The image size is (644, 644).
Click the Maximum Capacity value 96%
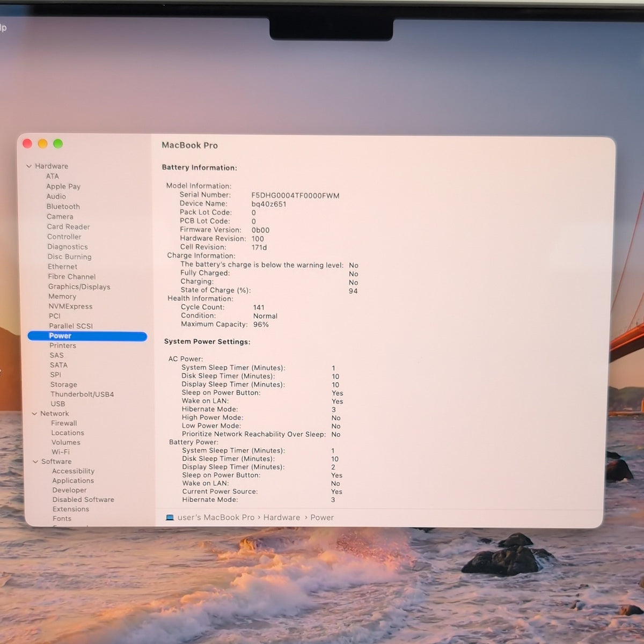point(261,325)
